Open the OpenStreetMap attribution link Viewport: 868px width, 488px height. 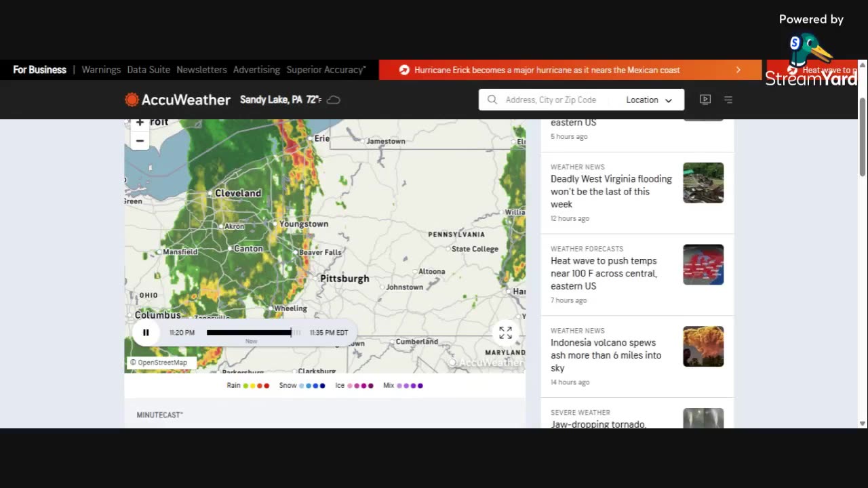(x=162, y=363)
